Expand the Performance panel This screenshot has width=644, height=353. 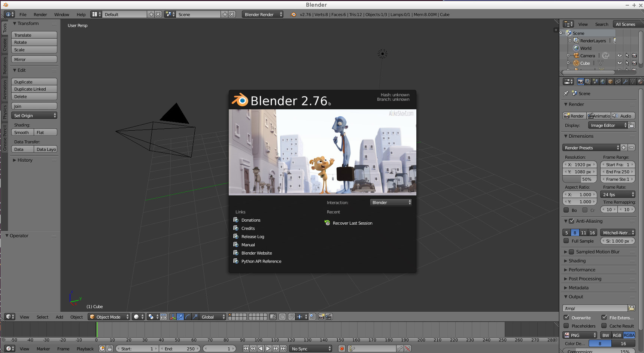pyautogui.click(x=582, y=270)
